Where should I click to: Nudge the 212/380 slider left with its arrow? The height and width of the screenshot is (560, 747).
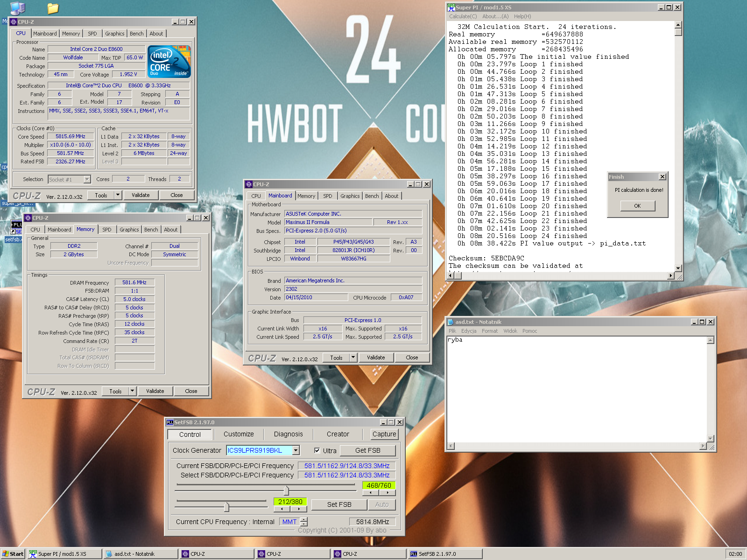(x=282, y=509)
